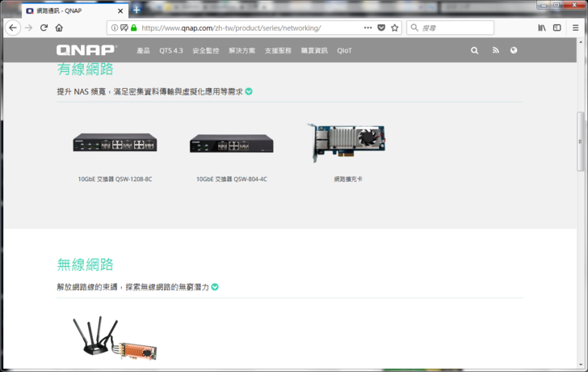Expand the wired network section chevron

coord(249,91)
